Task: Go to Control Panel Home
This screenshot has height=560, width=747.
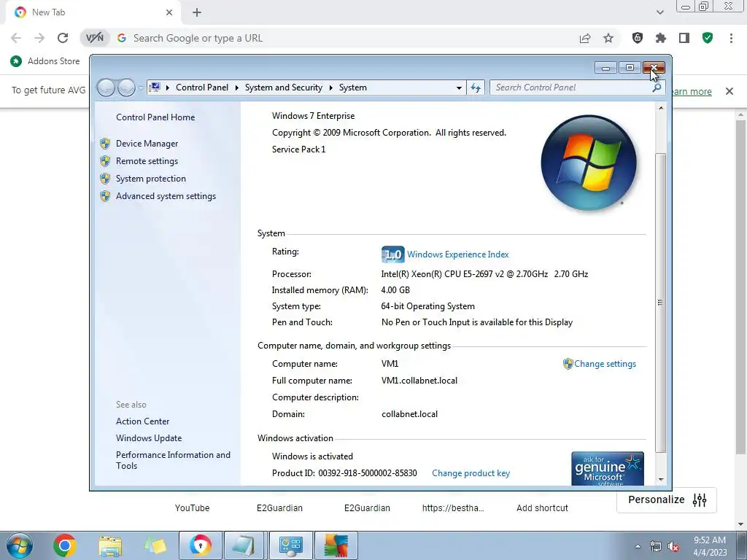Action: pos(155,117)
